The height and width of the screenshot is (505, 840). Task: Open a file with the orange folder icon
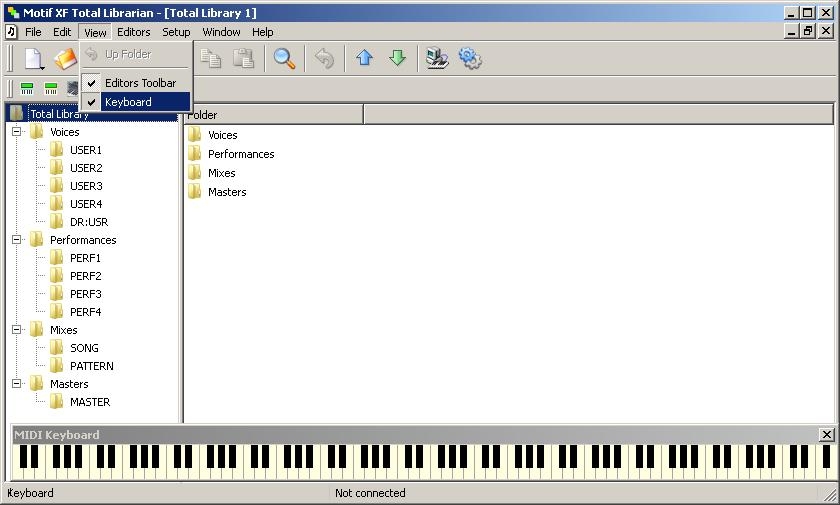tap(66, 59)
